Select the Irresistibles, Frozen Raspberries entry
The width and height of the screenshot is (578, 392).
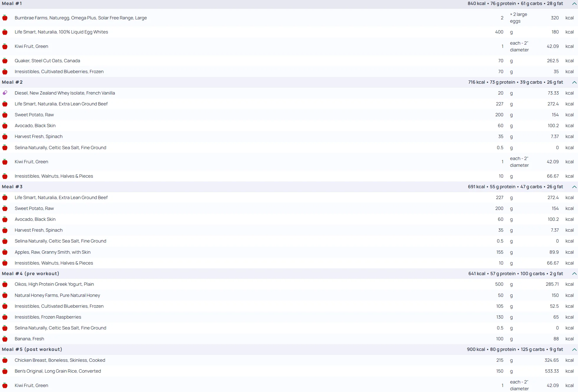point(48,317)
